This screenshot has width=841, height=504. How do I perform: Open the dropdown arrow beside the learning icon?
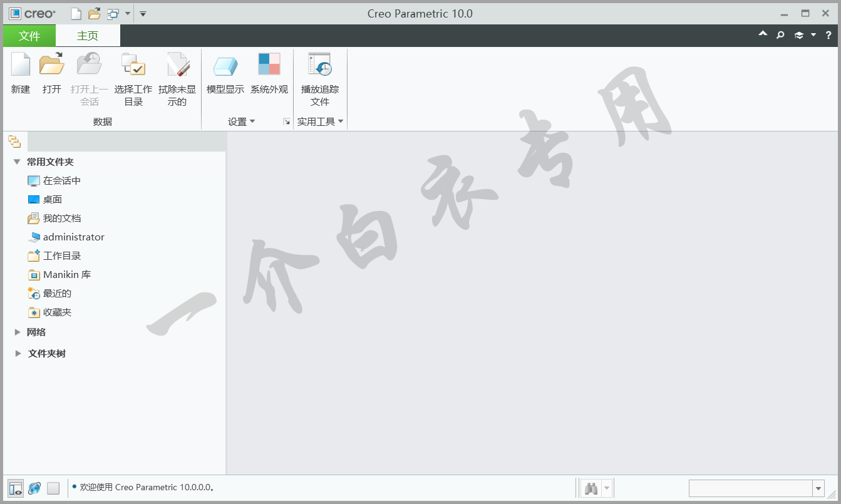coord(813,35)
